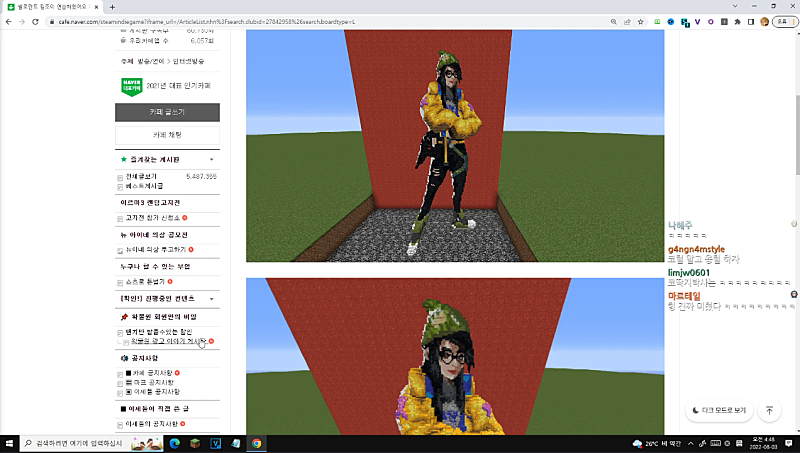This screenshot has width=800, height=453.
Task: Open the 이세돌의 공지사항 board
Action: [x=152, y=424]
